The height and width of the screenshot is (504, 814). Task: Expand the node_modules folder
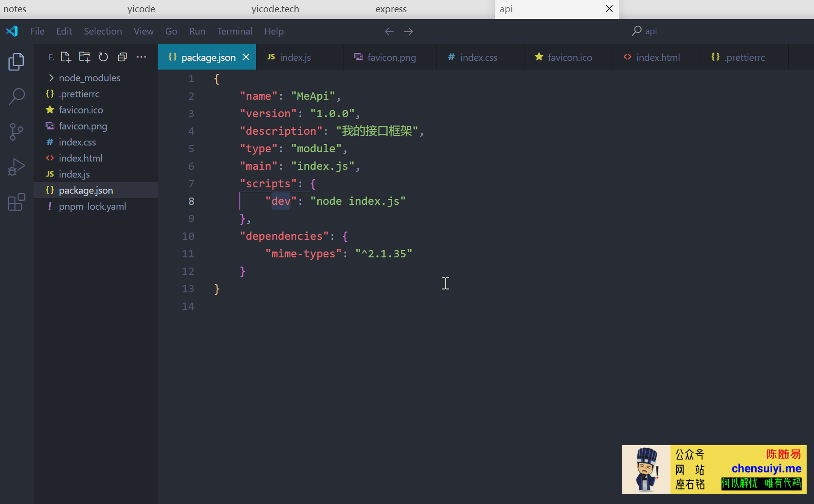tap(96, 78)
